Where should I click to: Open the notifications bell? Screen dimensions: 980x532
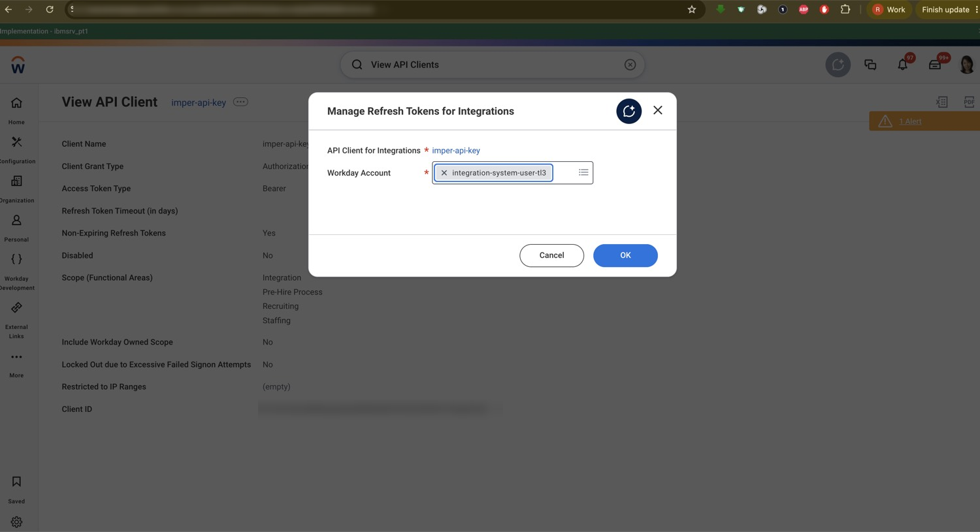[x=902, y=64]
